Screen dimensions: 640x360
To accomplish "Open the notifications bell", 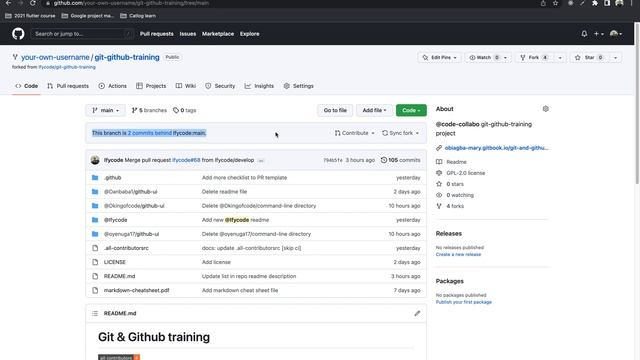I will pyautogui.click(x=584, y=34).
